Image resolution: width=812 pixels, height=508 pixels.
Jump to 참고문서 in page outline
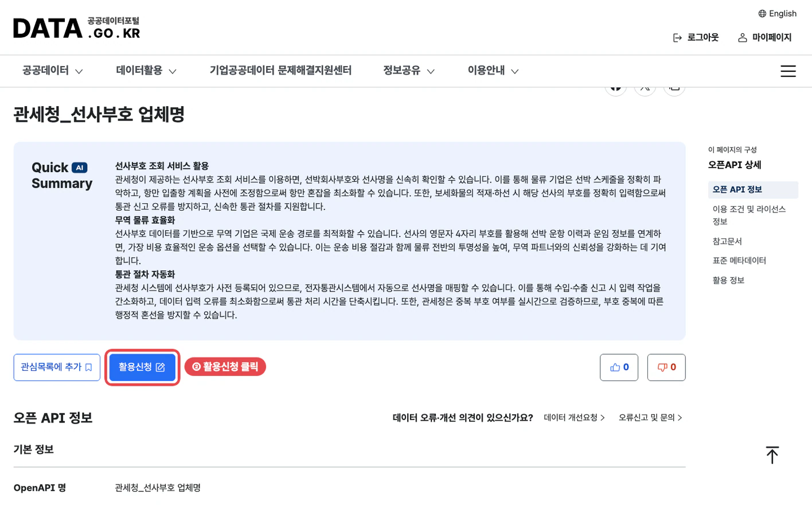pyautogui.click(x=727, y=242)
